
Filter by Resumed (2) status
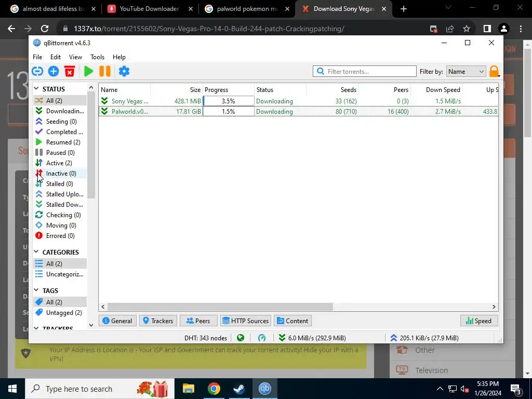pos(60,142)
